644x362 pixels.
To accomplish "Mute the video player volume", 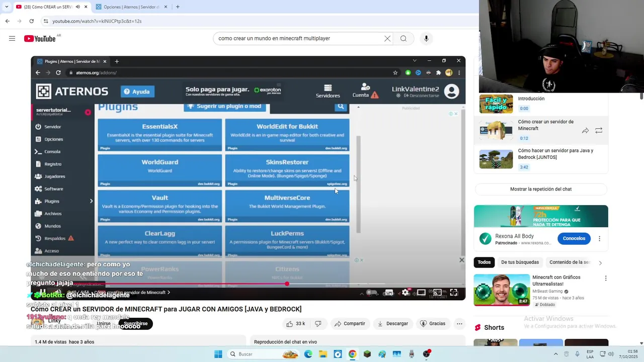I will point(58,292).
